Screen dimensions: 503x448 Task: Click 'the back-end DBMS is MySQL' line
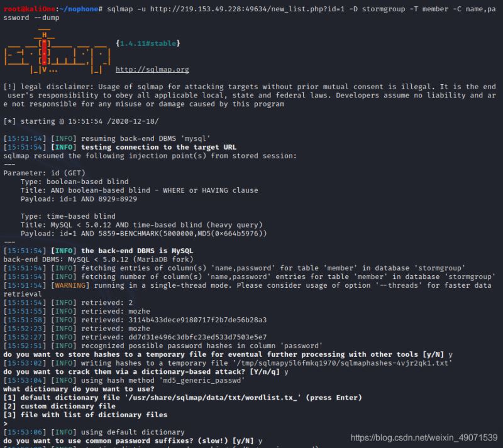point(98,251)
